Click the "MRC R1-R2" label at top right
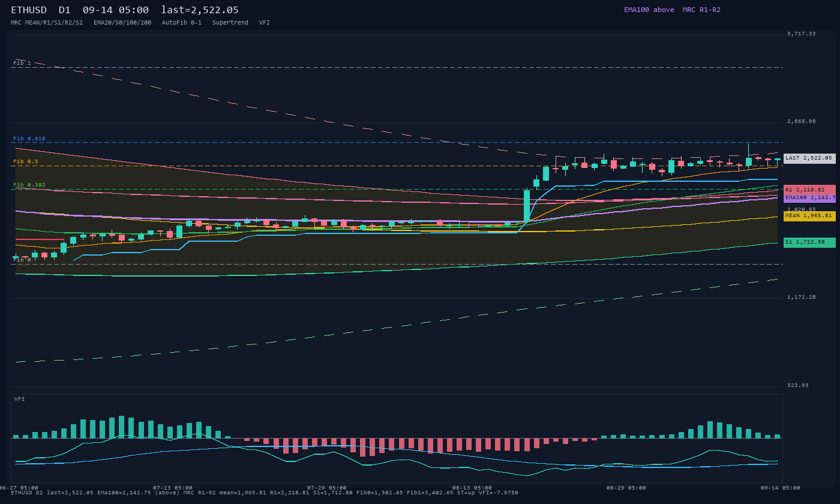This screenshot has height=504, width=840. click(x=701, y=10)
